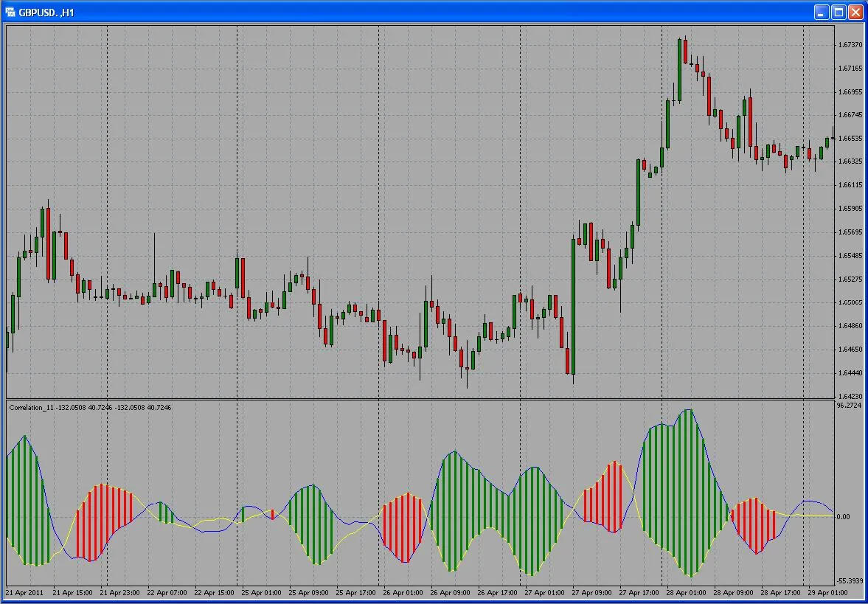
Task: Click the 96.2724 indicator maximum label
Action: 847,403
